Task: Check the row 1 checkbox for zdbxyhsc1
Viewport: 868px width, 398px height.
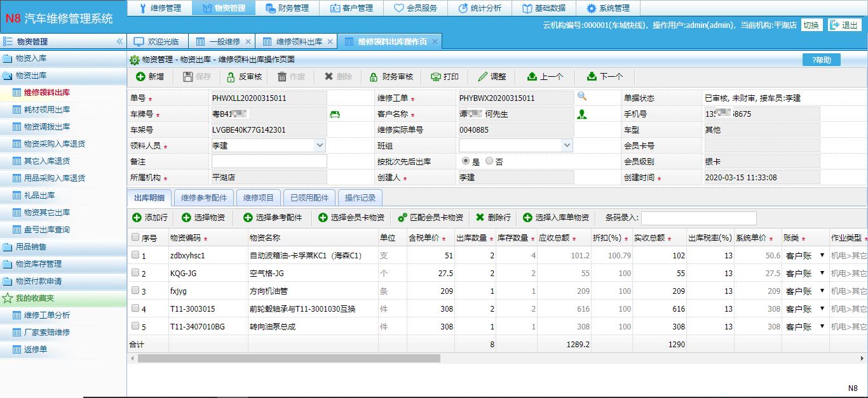Action: (135, 255)
